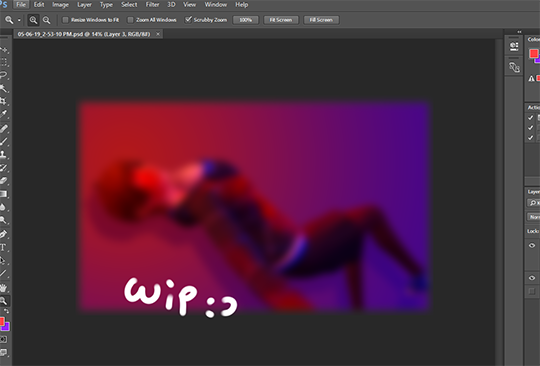Viewport: 540px width, 366px height.
Task: Open the Edit menu
Action: point(39,5)
